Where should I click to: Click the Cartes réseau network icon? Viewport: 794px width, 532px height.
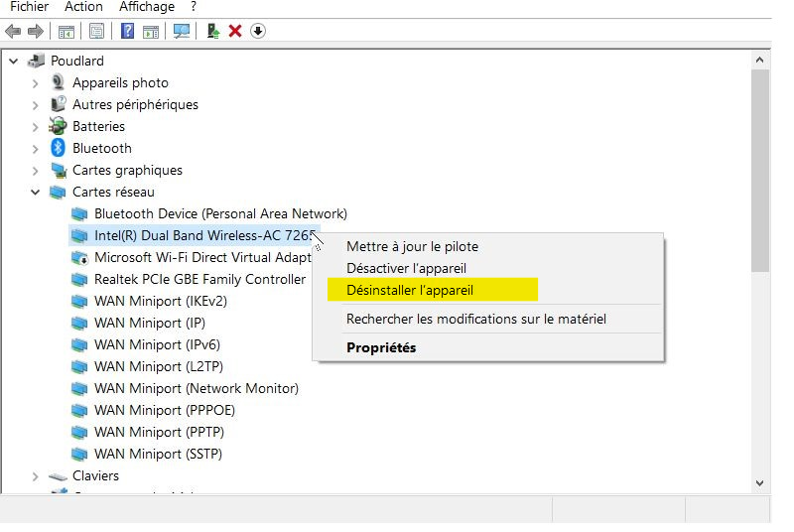[58, 193]
